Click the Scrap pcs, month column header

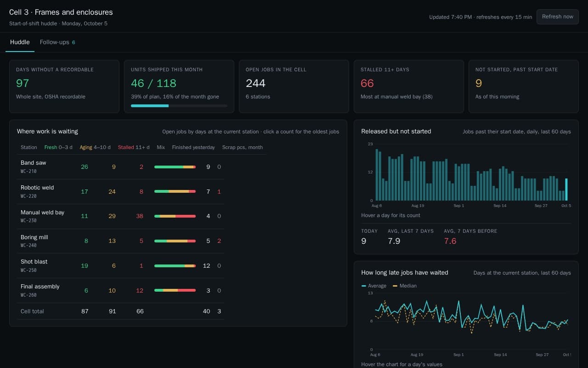coord(243,148)
